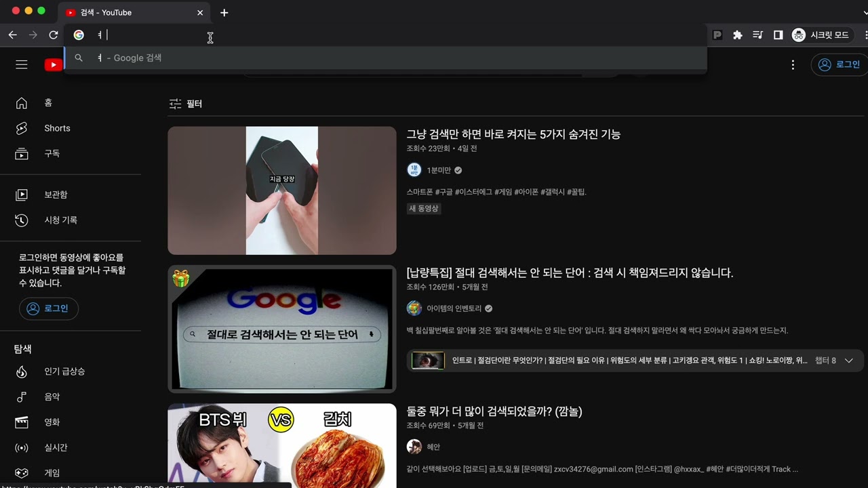Open video title [납량특집] 절대 검색해서는

(570, 273)
